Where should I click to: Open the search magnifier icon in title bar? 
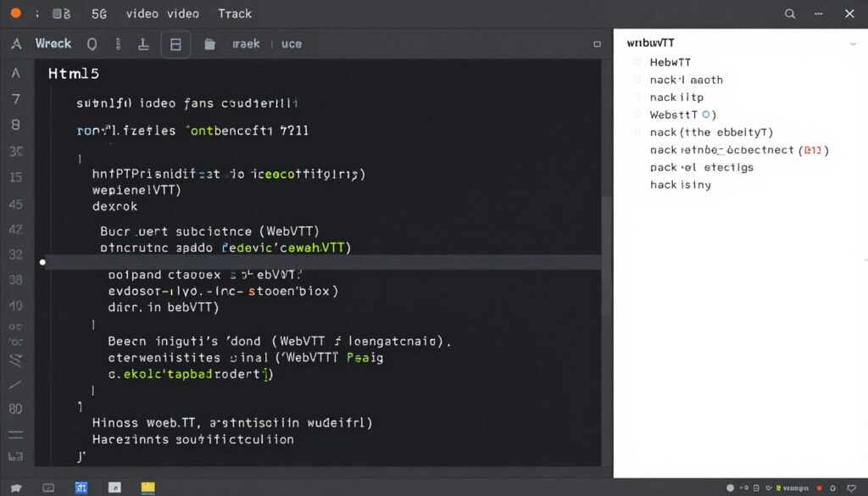point(790,14)
